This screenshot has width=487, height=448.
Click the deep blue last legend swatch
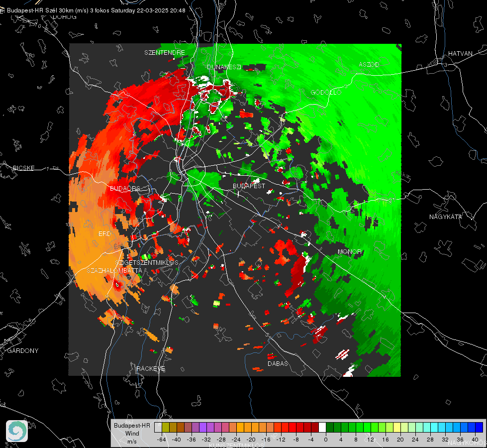tap(479, 428)
